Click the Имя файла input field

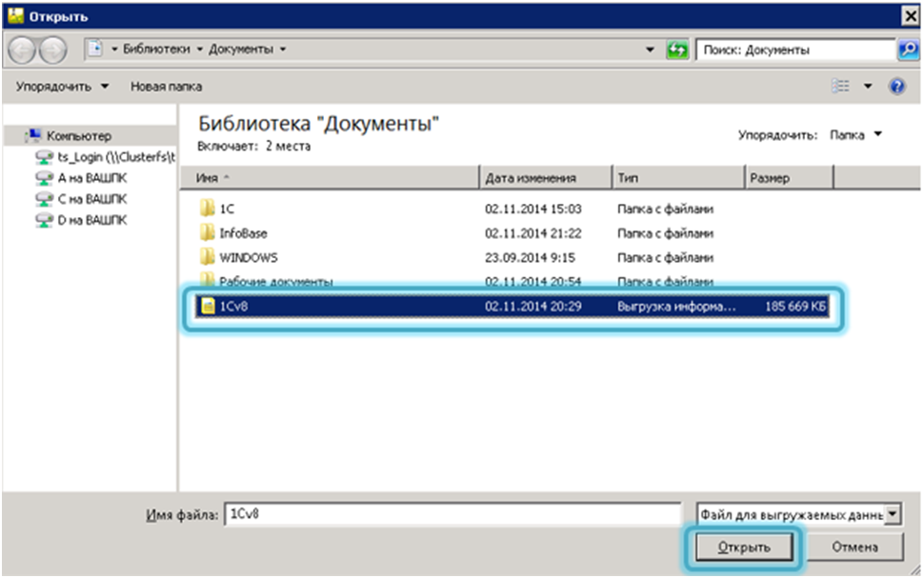tap(452, 514)
